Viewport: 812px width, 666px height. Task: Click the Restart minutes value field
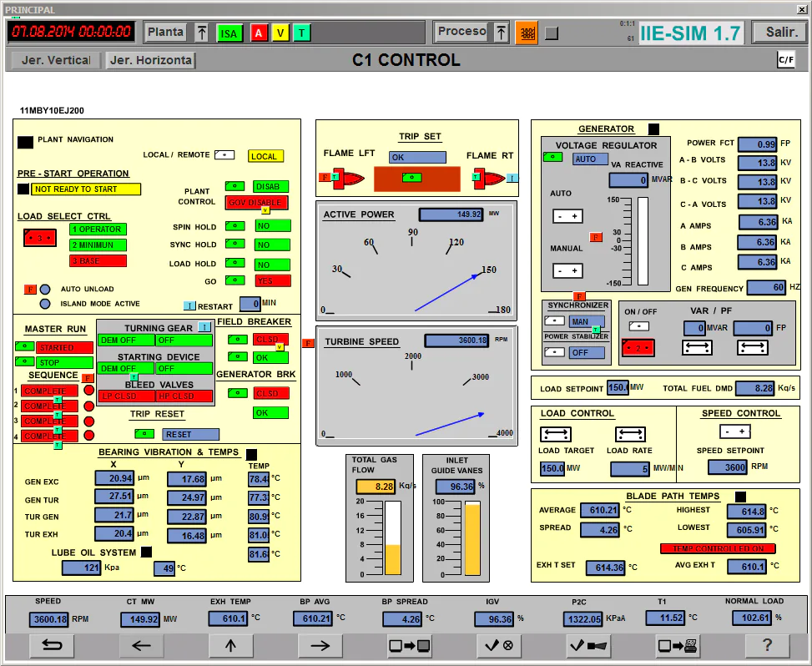click(x=250, y=304)
